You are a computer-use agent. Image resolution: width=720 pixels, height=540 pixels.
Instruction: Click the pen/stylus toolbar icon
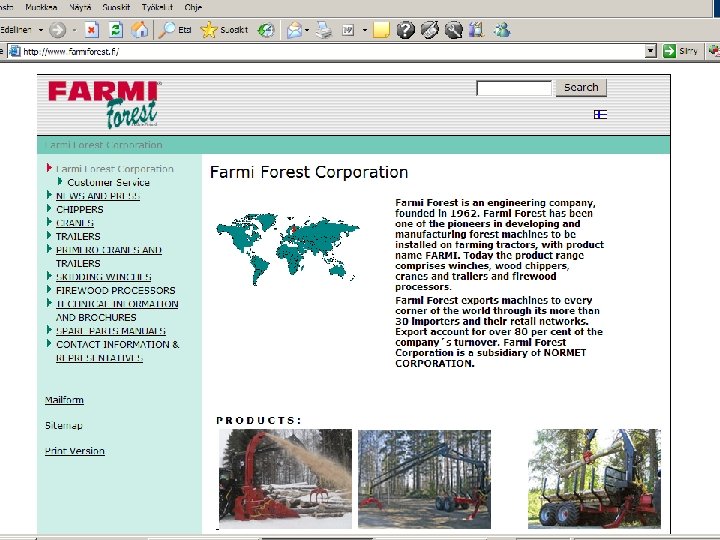pos(430,30)
